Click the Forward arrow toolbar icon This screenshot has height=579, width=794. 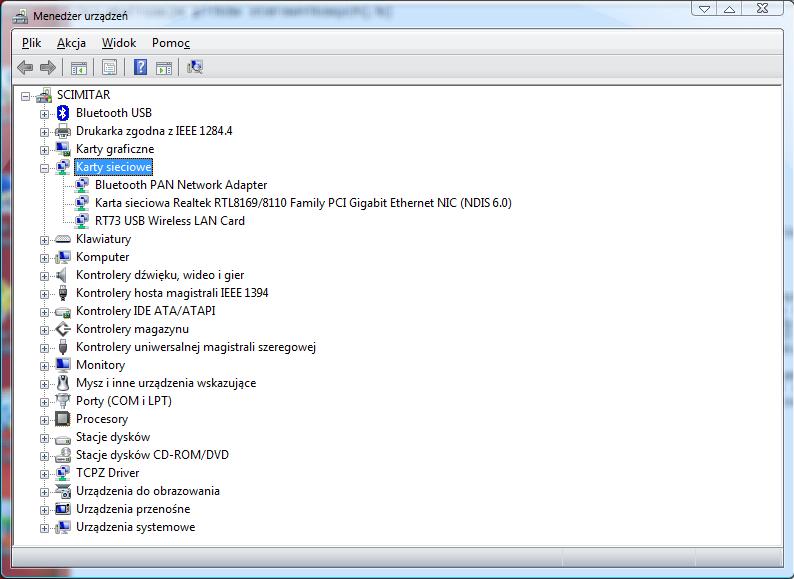(48, 67)
